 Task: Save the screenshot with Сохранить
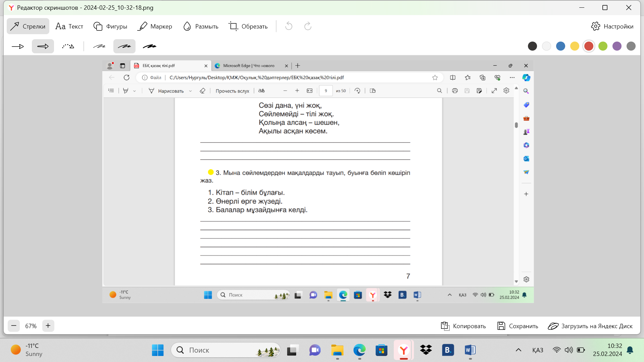(x=518, y=326)
